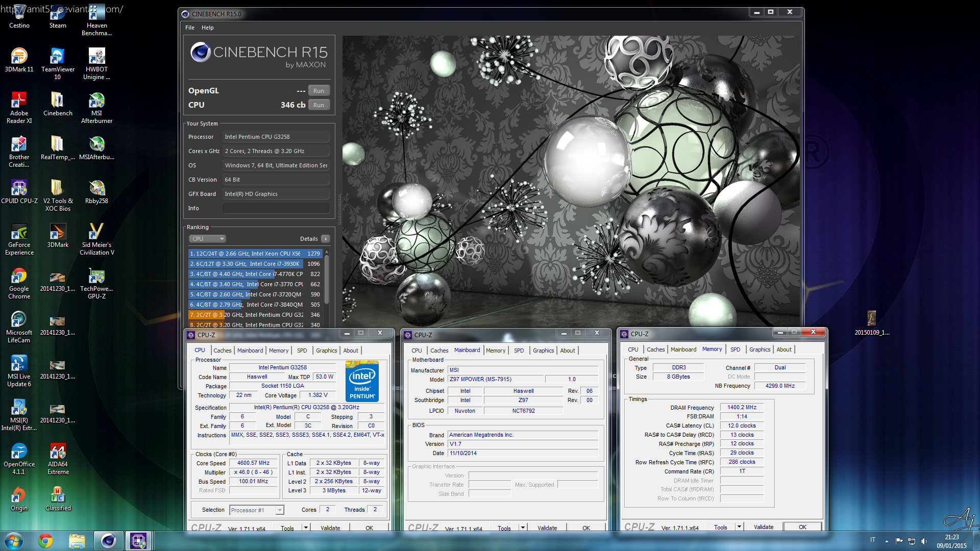The image size is (980, 551).
Task: Open Adobe Reader XI icon
Action: (19, 107)
